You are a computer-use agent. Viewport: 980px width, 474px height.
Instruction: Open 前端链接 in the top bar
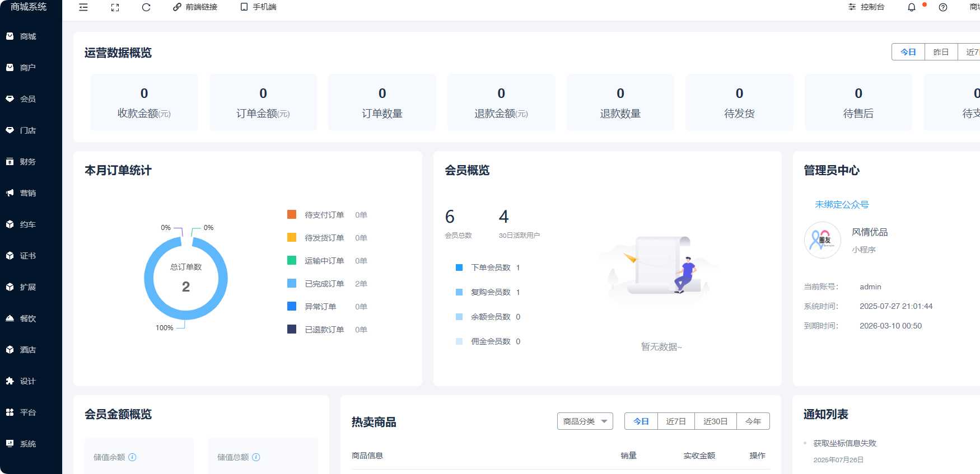195,7
